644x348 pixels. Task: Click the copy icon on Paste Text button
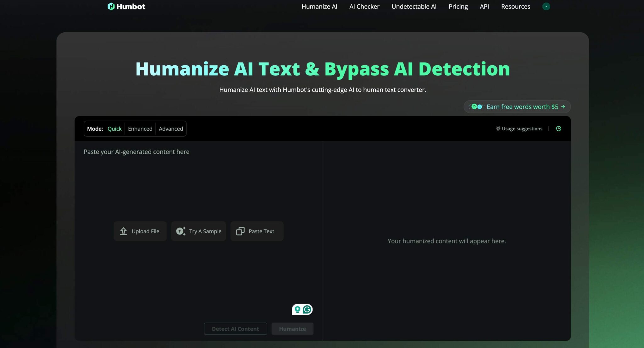240,231
